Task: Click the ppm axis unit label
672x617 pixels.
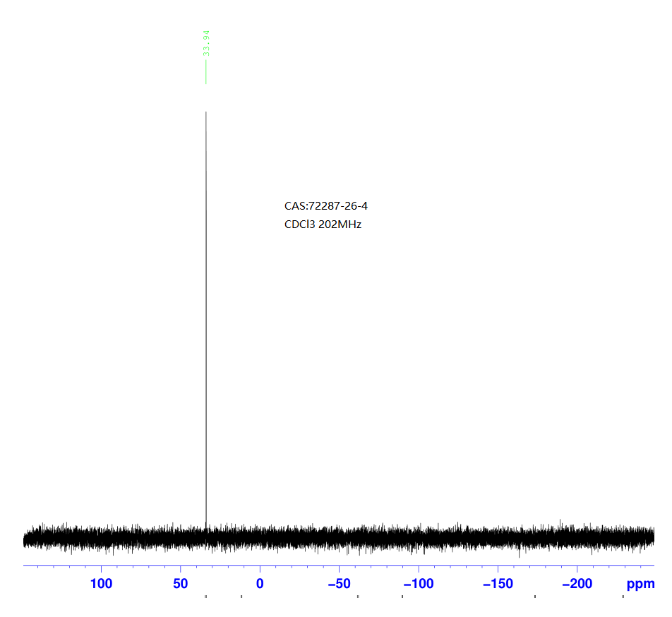Action: (x=640, y=584)
